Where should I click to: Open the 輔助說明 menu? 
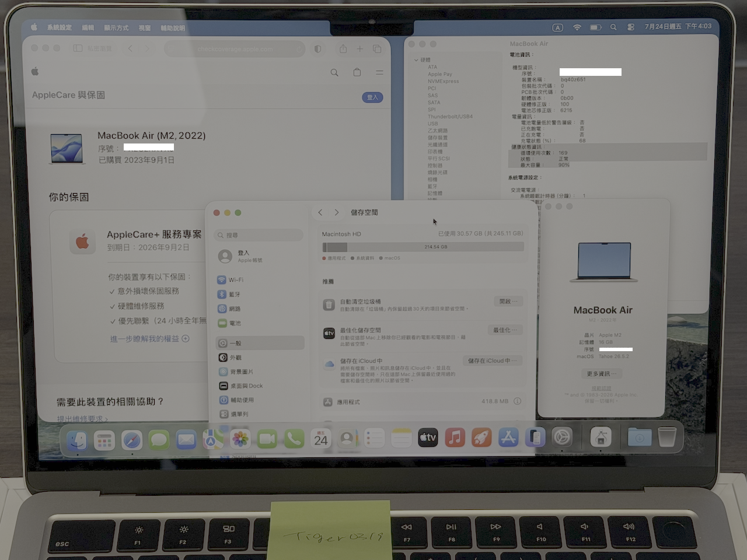[173, 27]
